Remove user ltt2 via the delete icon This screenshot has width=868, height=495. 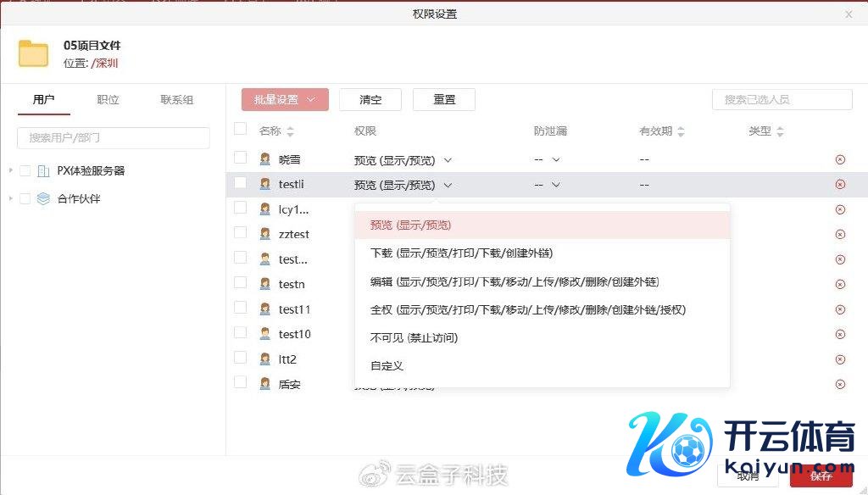[x=840, y=359]
